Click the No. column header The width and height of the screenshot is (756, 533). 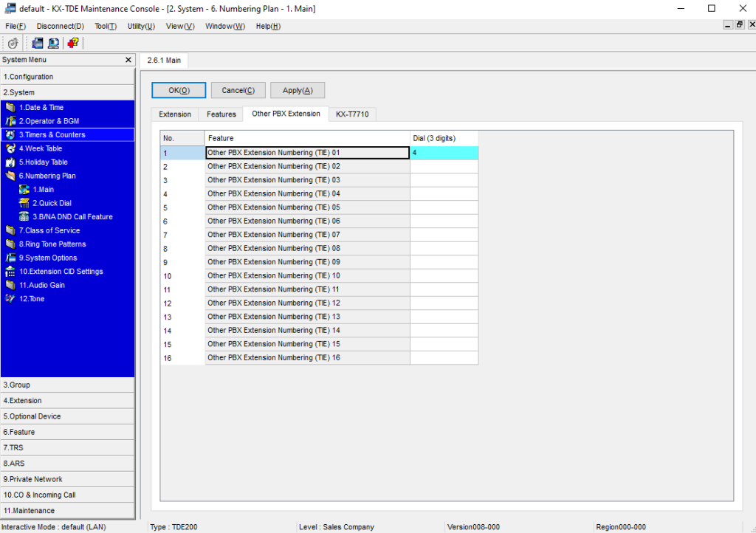coord(182,138)
